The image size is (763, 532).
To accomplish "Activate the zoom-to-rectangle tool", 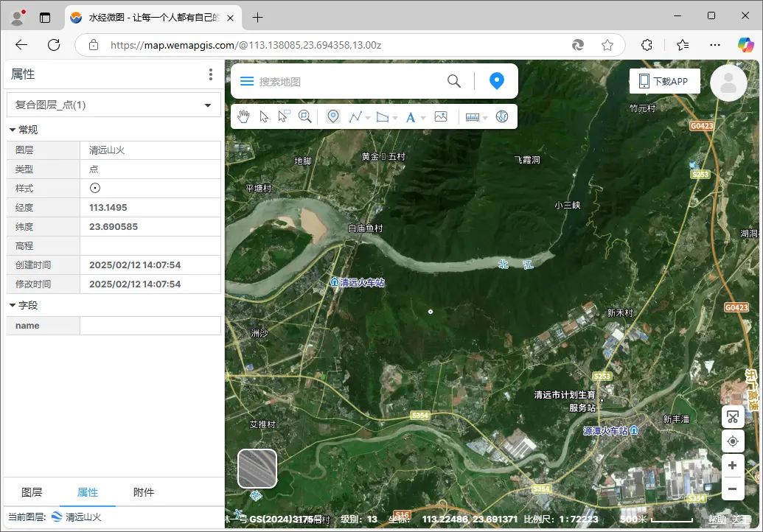I will click(x=304, y=116).
